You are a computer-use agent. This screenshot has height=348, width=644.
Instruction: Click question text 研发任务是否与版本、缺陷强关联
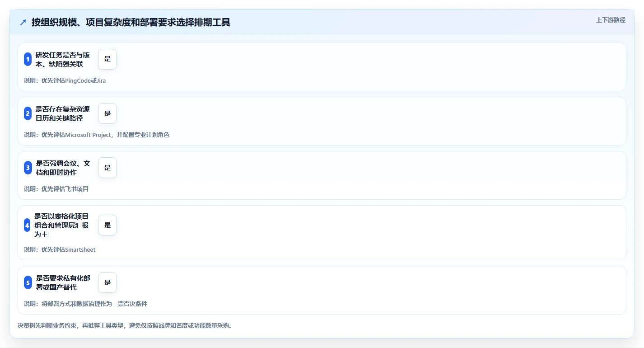click(x=63, y=59)
